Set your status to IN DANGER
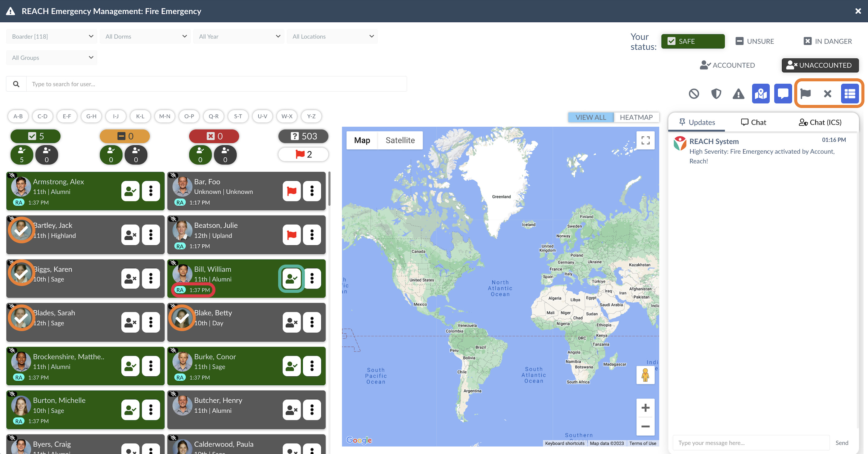 (x=828, y=41)
